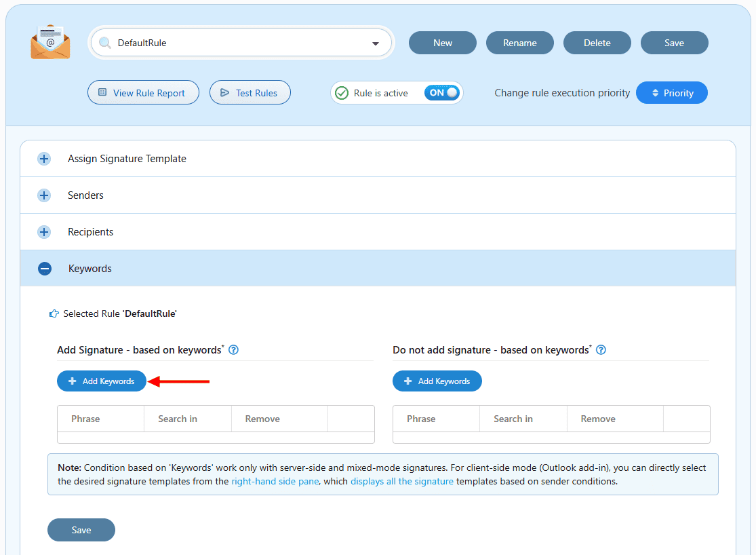Follow the right-hand side pane link
This screenshot has height=555, width=756.
tap(275, 482)
